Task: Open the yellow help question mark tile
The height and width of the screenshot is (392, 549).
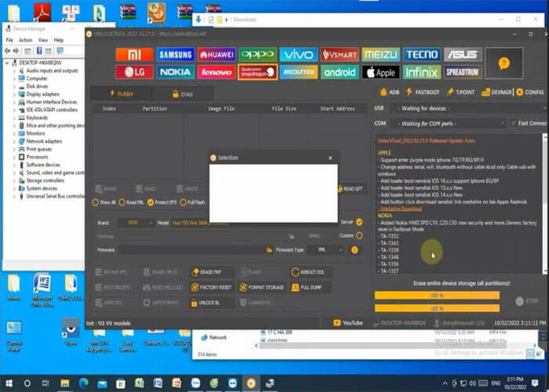Action: pyautogui.click(x=504, y=64)
